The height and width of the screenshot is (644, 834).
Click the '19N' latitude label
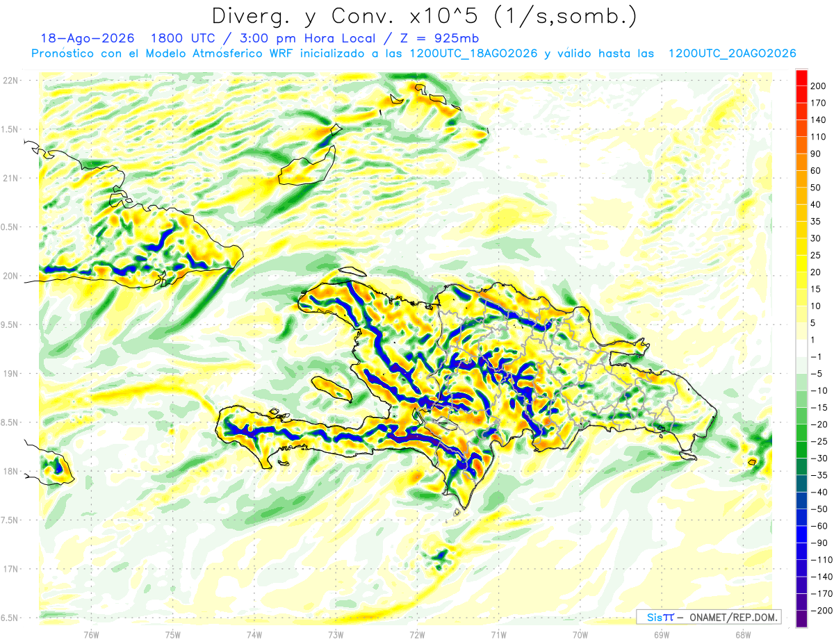[11, 374]
